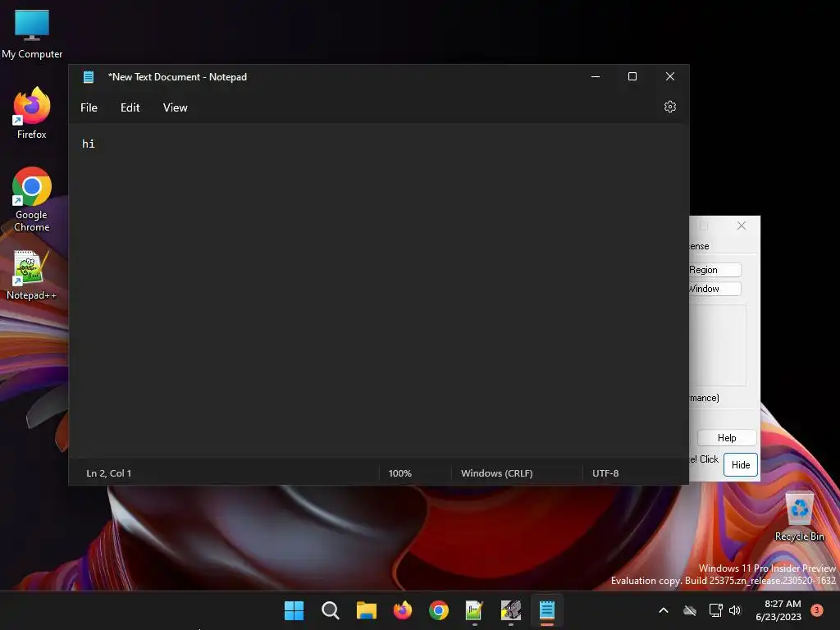This screenshot has width=840, height=630.
Task: Select the Recycle Bin desktop icon
Action: (x=799, y=516)
